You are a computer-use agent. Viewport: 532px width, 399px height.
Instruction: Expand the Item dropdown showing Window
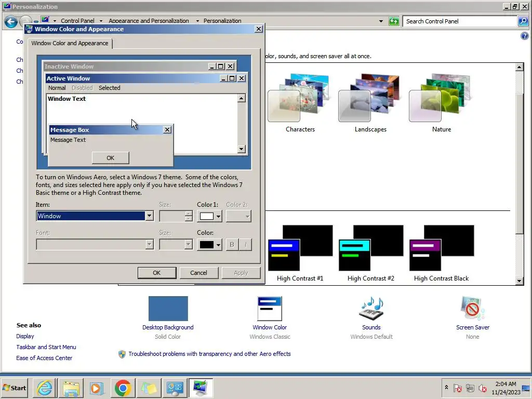149,216
